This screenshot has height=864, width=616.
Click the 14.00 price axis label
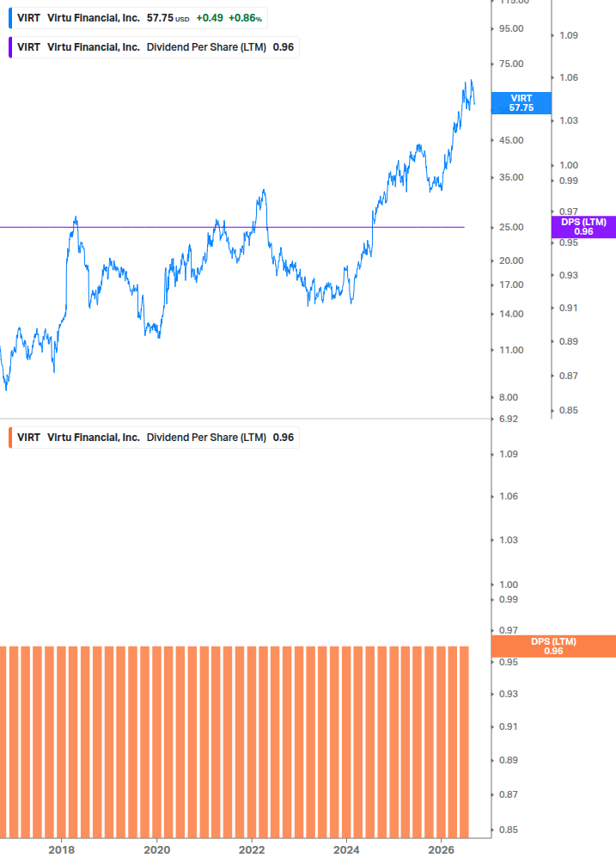[511, 314]
